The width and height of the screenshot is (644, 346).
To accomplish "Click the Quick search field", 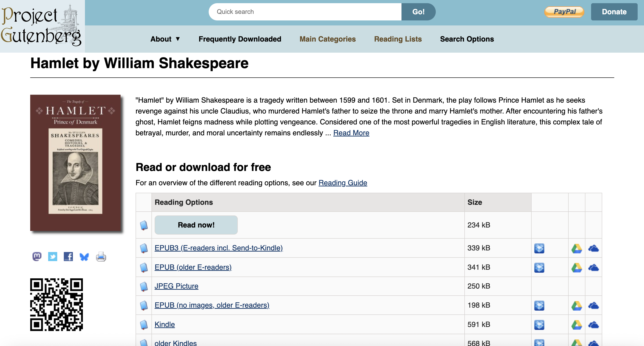I will tap(305, 12).
